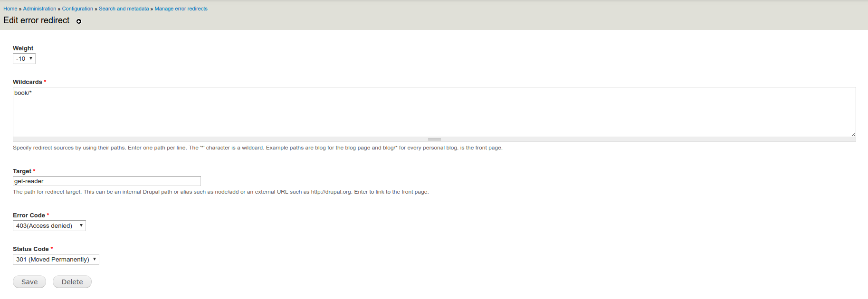Focus the Target input field
Screen dimensions: 868x299
click(107, 181)
